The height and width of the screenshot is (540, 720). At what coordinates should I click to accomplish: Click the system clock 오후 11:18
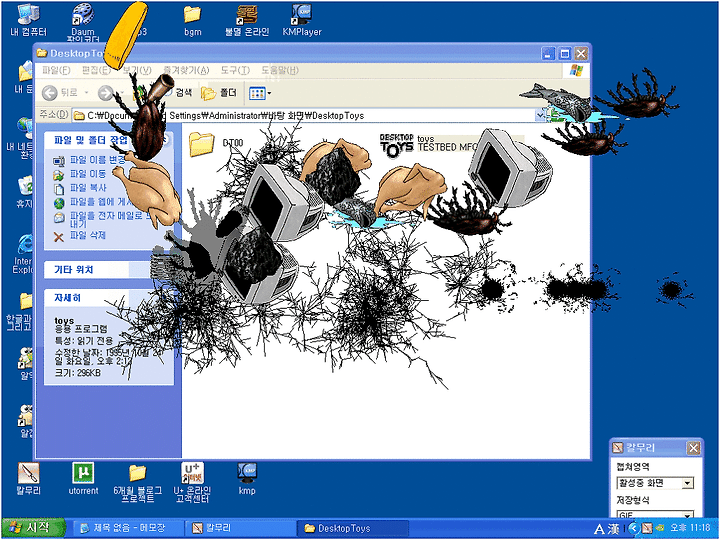point(691,528)
